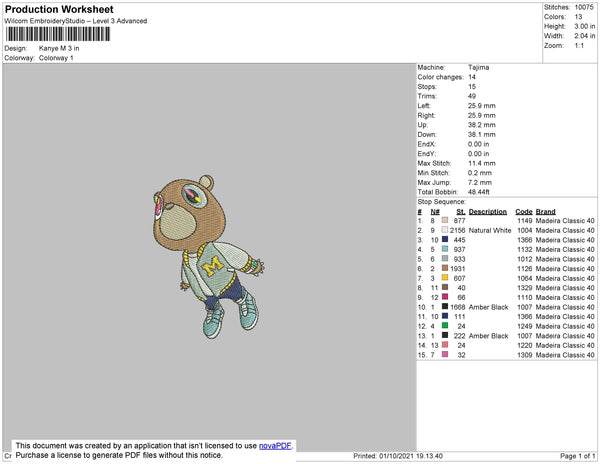
Task: Click the height value '3.00 in'
Action: click(584, 26)
